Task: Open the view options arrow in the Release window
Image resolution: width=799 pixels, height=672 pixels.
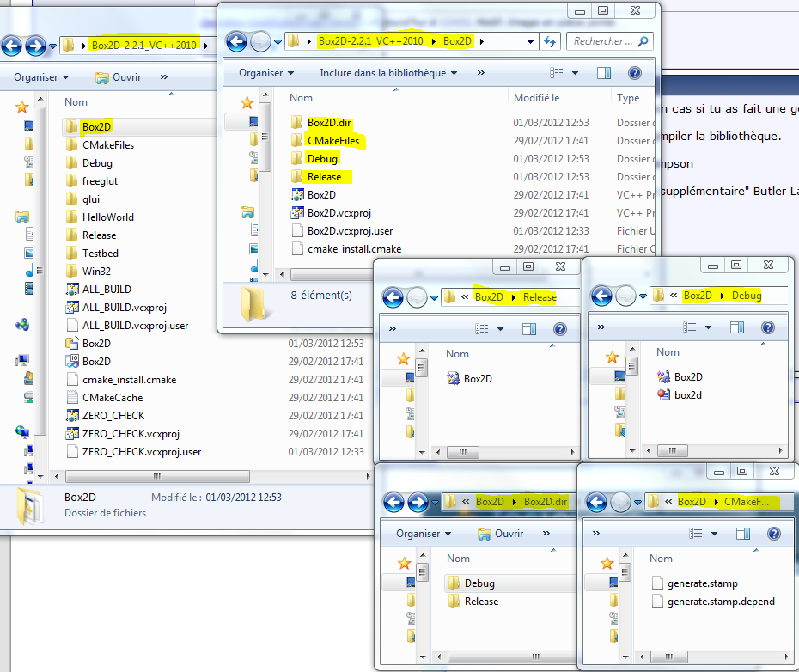Action: (500, 329)
